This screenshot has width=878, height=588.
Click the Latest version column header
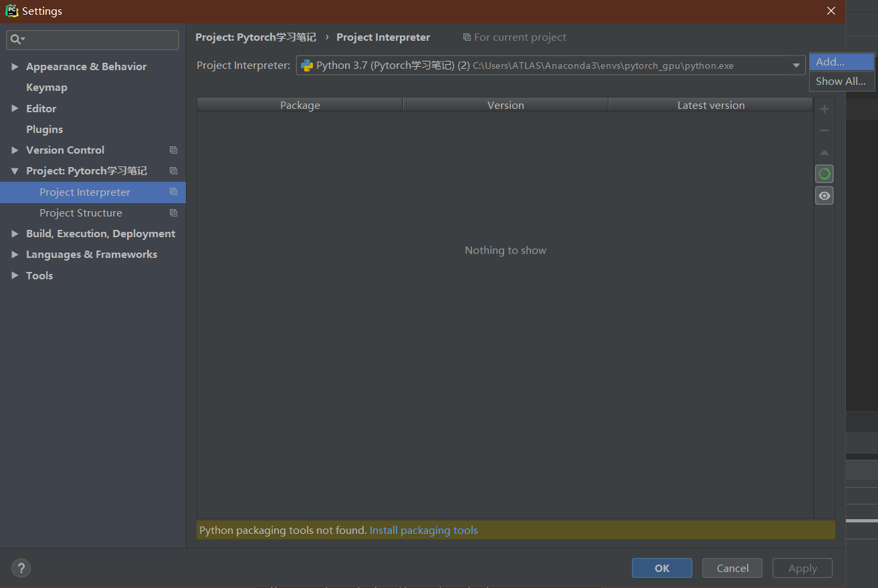(x=711, y=105)
